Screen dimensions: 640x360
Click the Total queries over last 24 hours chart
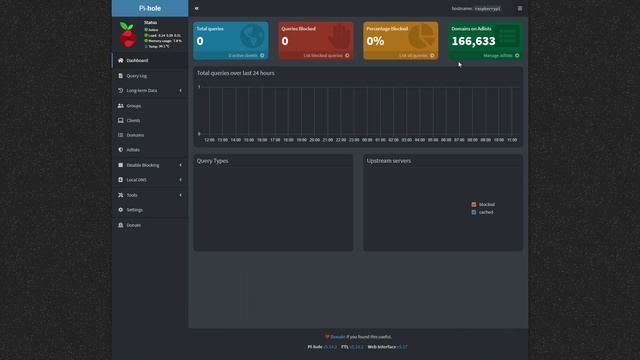[x=358, y=111]
